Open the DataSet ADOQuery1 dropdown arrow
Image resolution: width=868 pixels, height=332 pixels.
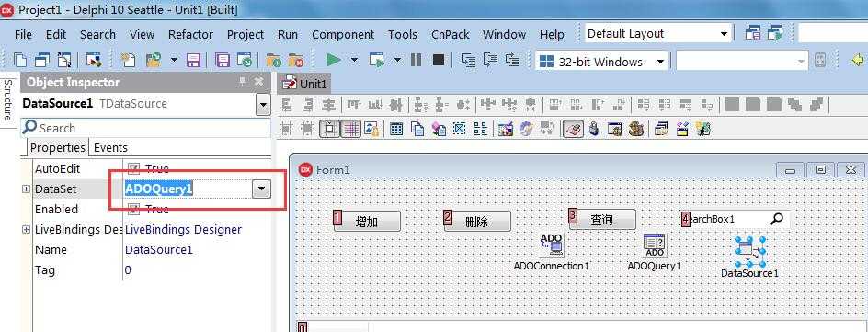pyautogui.click(x=261, y=189)
